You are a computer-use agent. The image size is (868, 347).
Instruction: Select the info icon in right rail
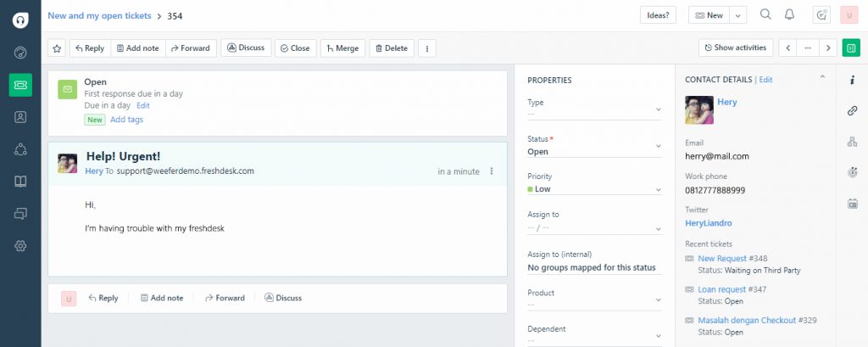click(853, 81)
